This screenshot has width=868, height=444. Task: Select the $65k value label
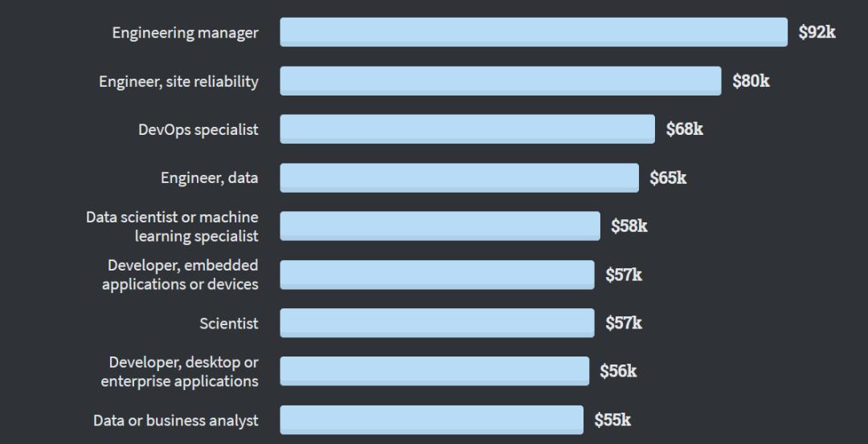point(668,177)
